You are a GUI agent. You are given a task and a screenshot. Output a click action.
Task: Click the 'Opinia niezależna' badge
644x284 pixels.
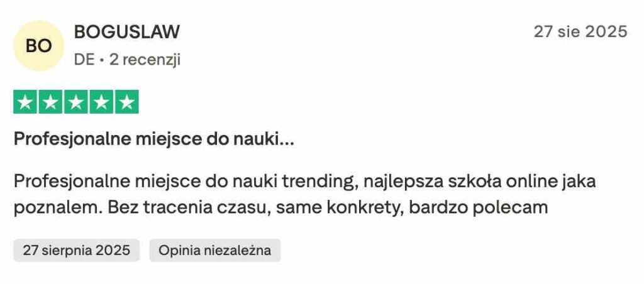214,250
